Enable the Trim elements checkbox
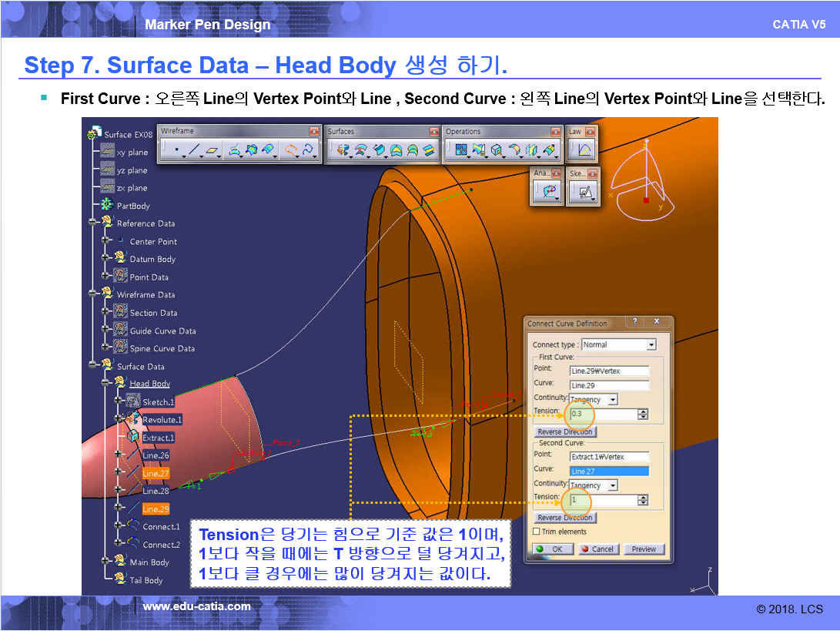This screenshot has width=840, height=631. pyautogui.click(x=537, y=532)
